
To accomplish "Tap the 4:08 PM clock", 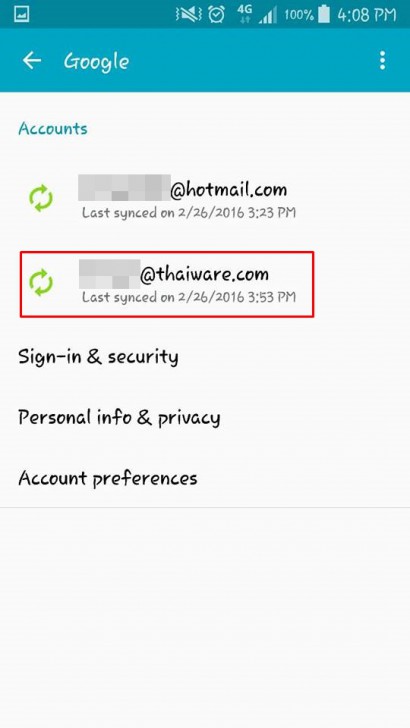I will [367, 15].
